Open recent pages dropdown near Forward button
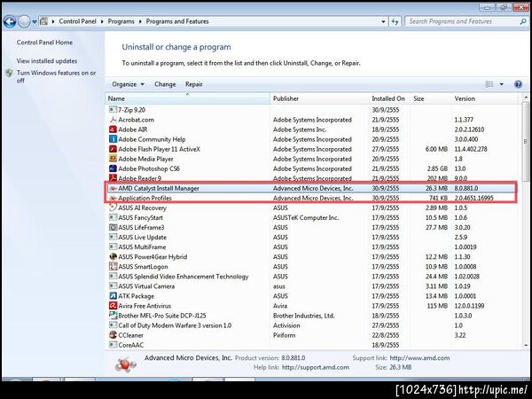Image resolution: width=532 pixels, height=399 pixels. 35,21
